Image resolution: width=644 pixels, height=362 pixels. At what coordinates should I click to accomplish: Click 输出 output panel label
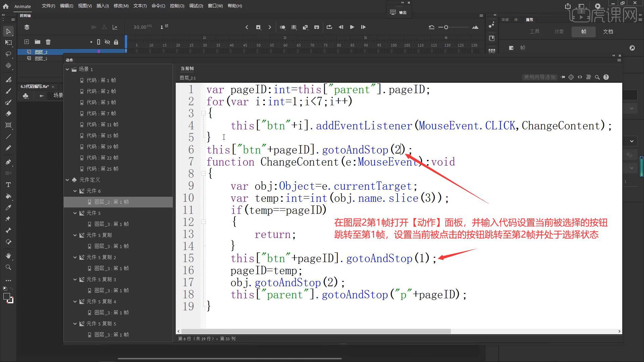pyautogui.click(x=403, y=12)
